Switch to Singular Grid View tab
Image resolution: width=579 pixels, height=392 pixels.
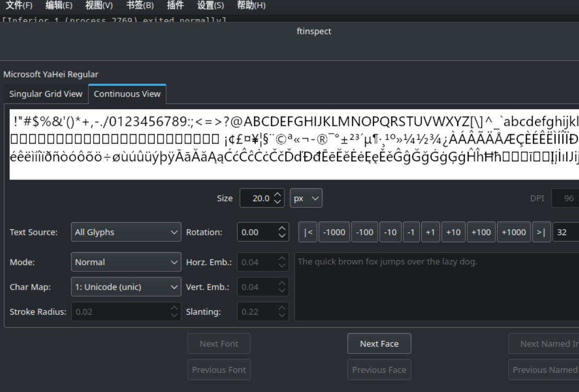pos(46,94)
